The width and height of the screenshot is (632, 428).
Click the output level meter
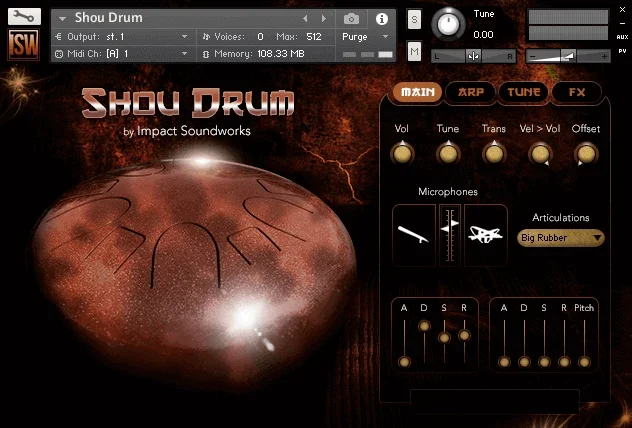point(568,25)
